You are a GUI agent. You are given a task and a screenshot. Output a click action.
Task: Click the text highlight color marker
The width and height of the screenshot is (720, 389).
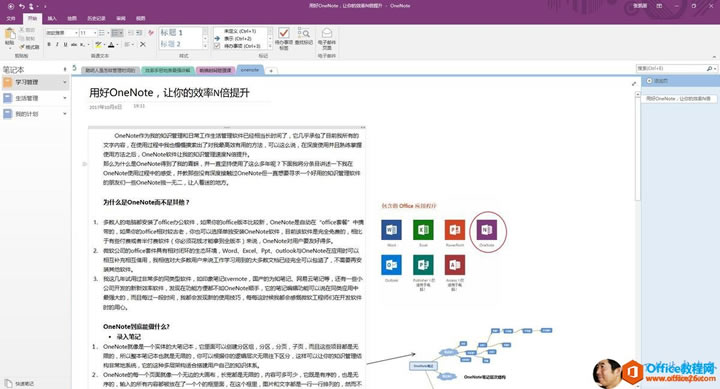coord(98,45)
